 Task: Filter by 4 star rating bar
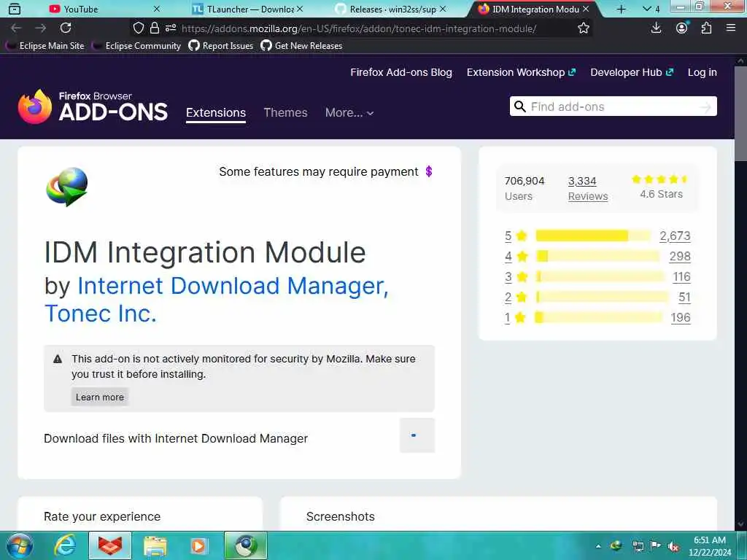[x=597, y=256]
